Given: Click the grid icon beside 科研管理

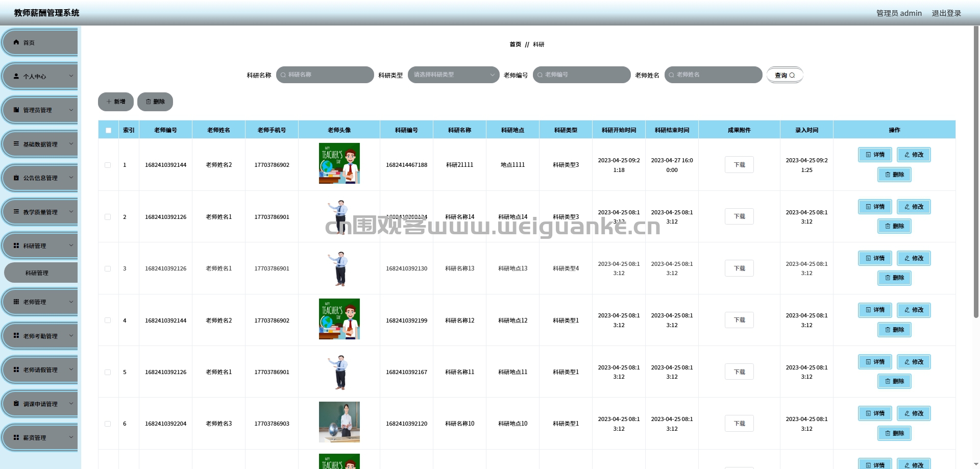Looking at the screenshot, I should click(x=16, y=245).
